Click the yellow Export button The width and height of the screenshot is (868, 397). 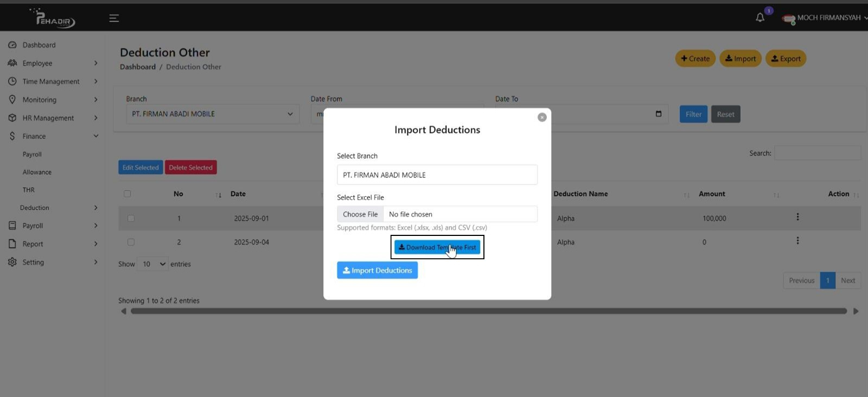(x=786, y=59)
